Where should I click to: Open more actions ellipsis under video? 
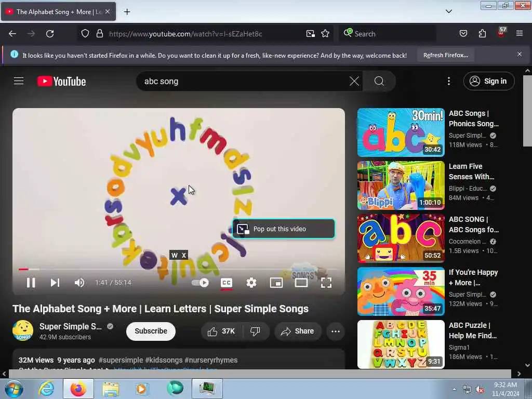point(336,331)
